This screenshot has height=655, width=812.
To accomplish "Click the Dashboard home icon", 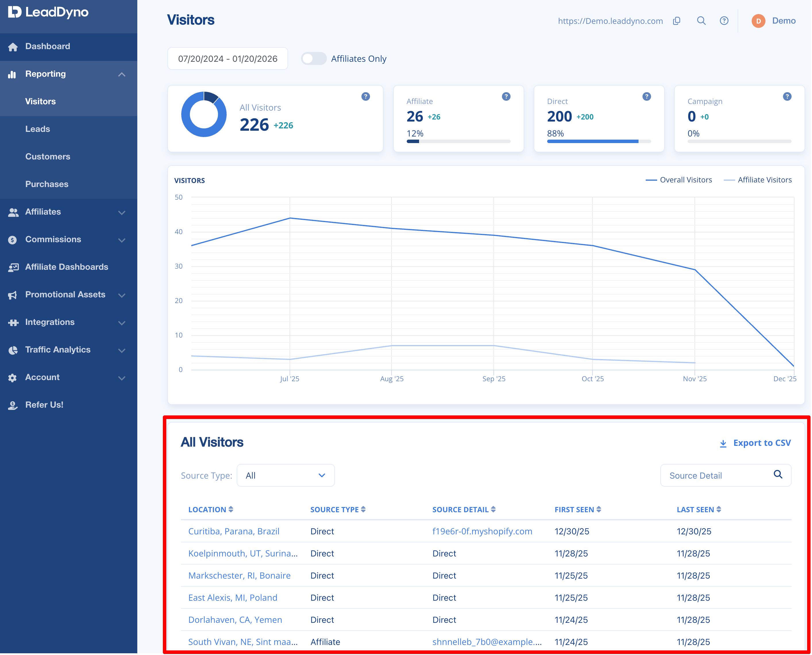I will point(13,47).
